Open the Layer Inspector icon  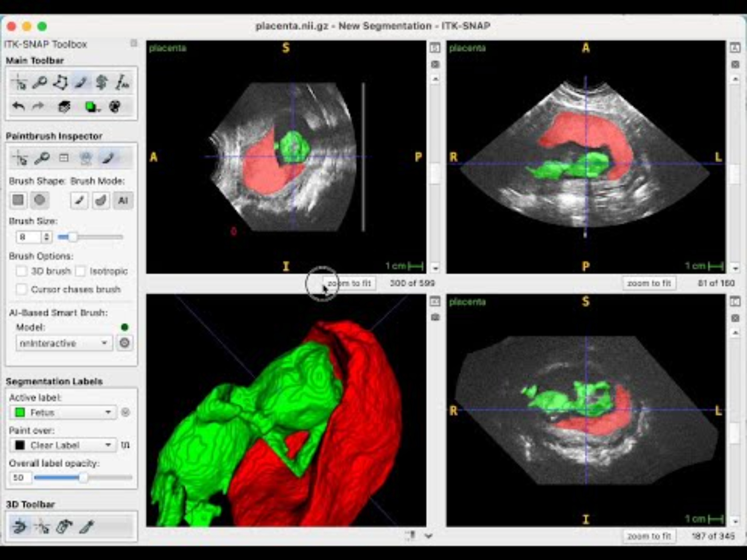click(64, 107)
